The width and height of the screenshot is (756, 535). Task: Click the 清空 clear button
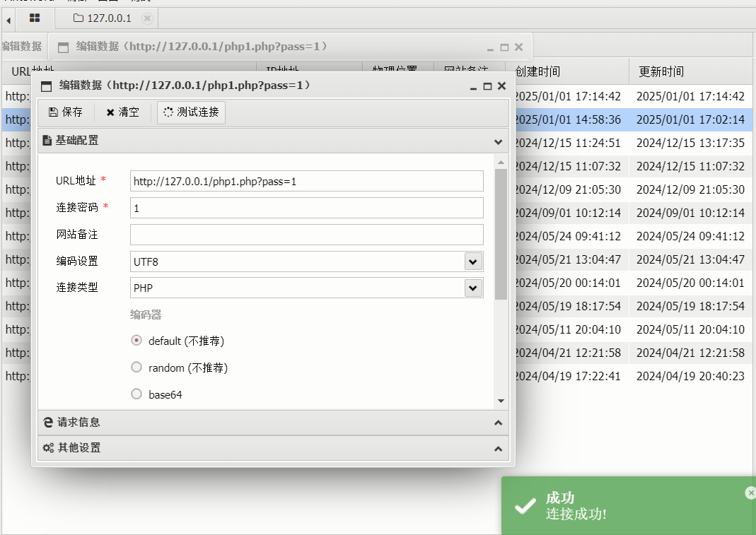[122, 112]
